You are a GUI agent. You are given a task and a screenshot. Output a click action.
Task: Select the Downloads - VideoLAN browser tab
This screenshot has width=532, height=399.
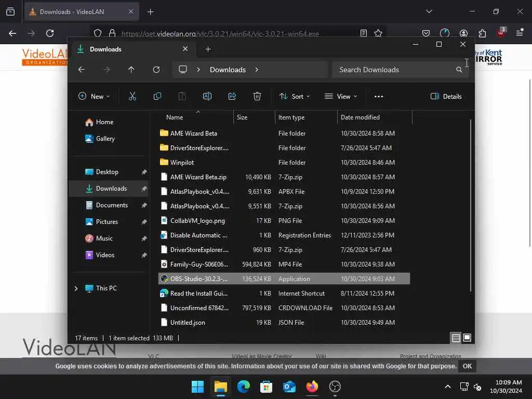[x=82, y=12]
